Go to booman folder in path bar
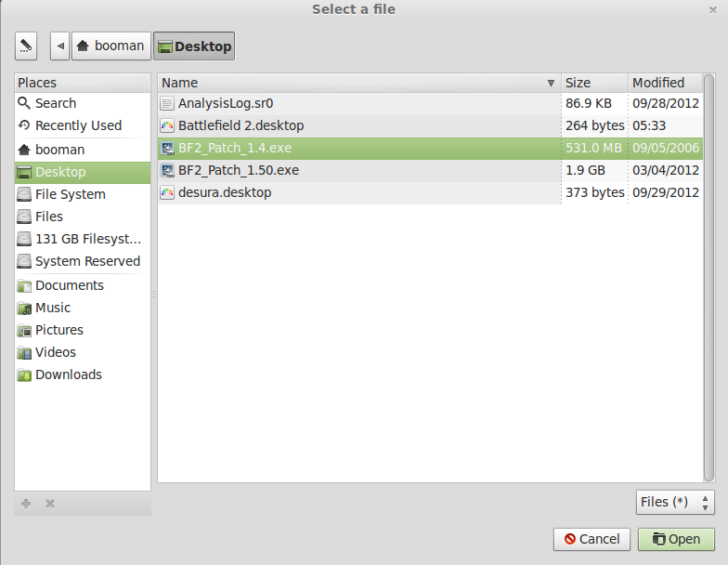The width and height of the screenshot is (728, 565). tap(111, 46)
